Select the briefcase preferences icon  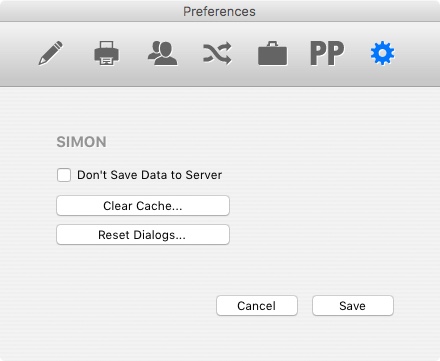pos(272,53)
